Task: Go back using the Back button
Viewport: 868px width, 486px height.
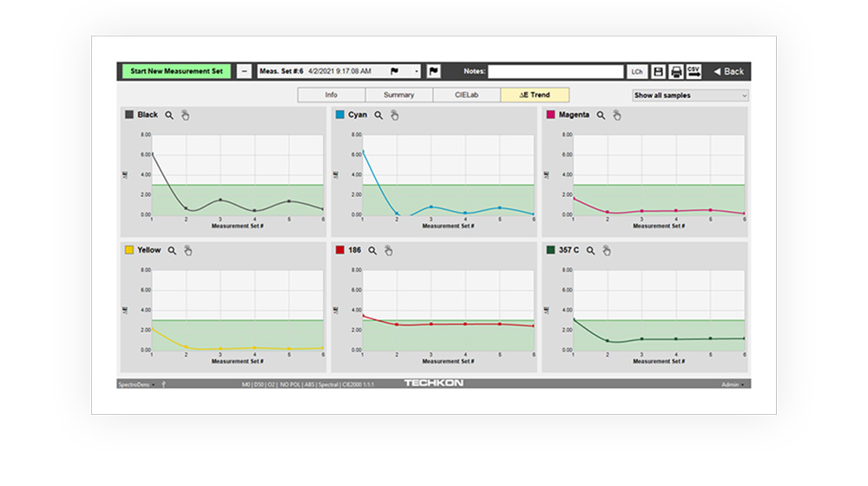Action: [x=728, y=71]
